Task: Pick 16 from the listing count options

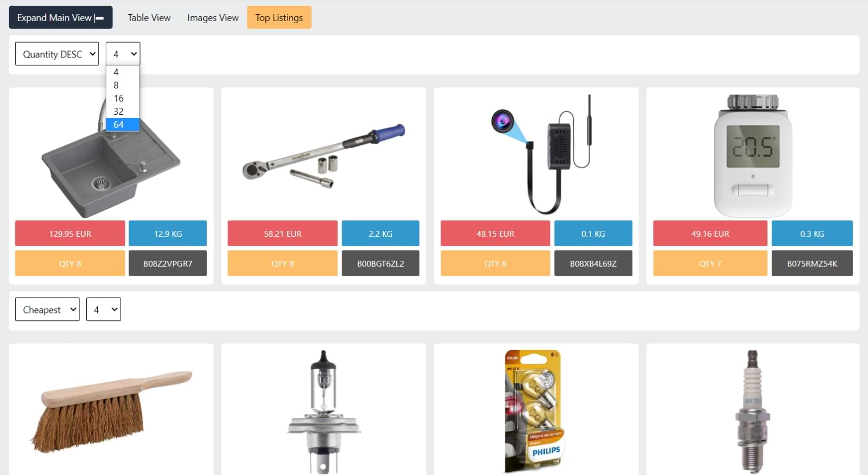Action: click(123, 98)
